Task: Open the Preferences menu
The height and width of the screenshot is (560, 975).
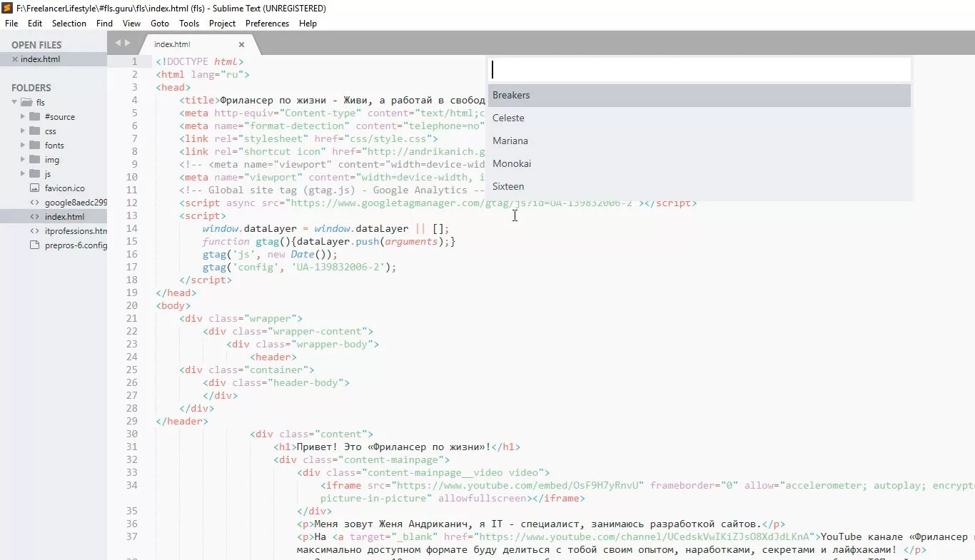Action: pyautogui.click(x=268, y=23)
